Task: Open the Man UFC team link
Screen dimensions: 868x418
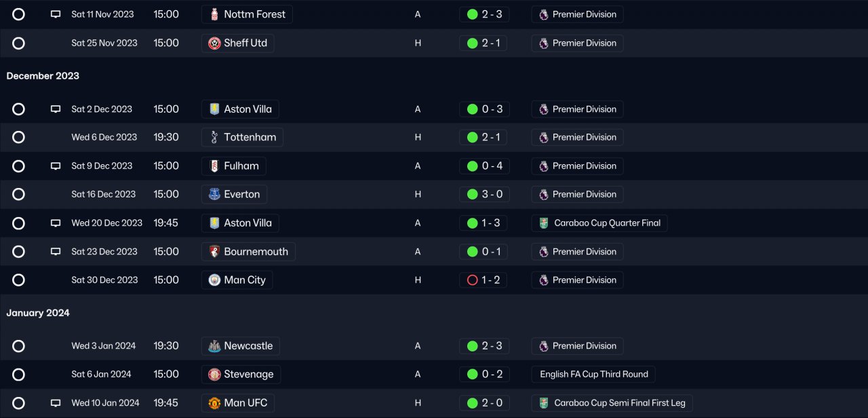Action: [x=245, y=403]
